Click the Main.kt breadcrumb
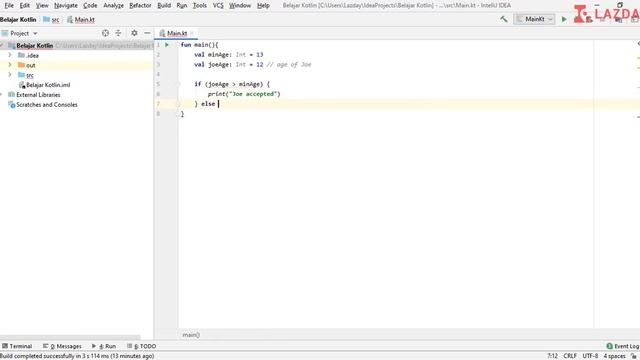The width and height of the screenshot is (640, 360). (x=81, y=20)
